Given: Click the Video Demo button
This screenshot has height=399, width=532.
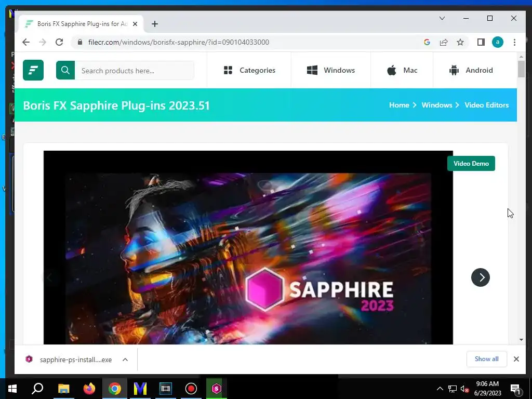Looking at the screenshot, I should (x=471, y=164).
